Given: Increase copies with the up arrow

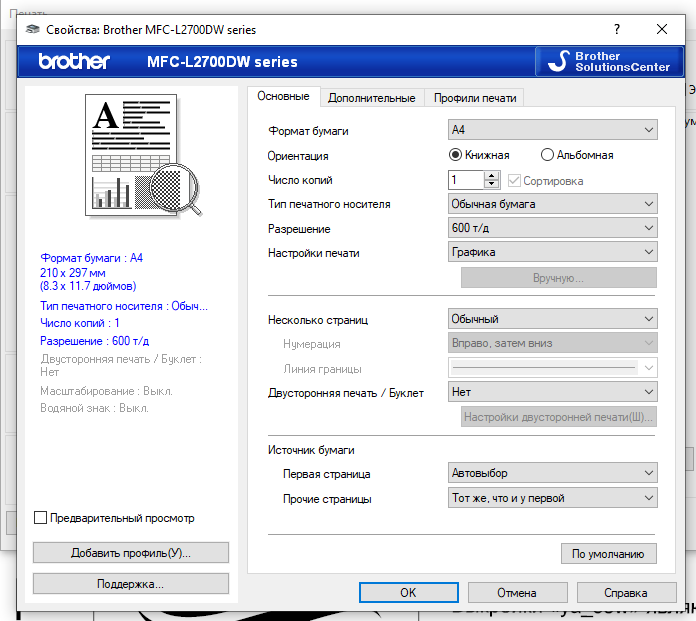Looking at the screenshot, I should pos(492,175).
